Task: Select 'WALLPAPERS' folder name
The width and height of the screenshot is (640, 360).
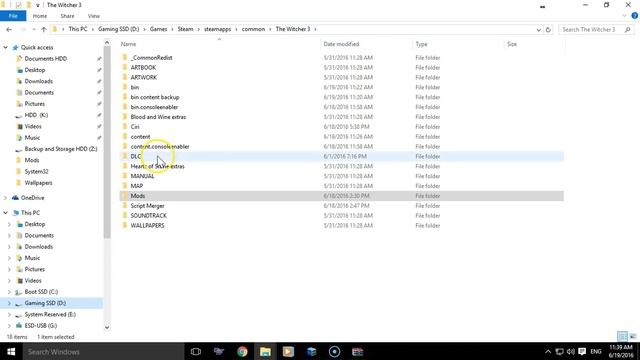Action: click(147, 225)
